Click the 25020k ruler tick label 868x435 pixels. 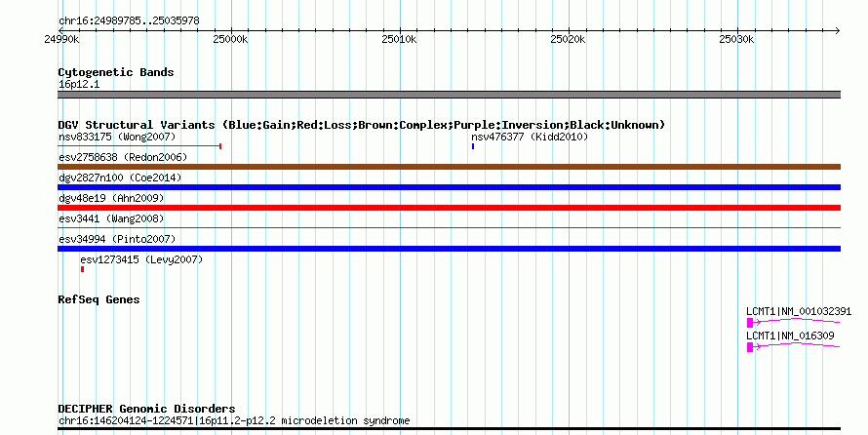[568, 39]
